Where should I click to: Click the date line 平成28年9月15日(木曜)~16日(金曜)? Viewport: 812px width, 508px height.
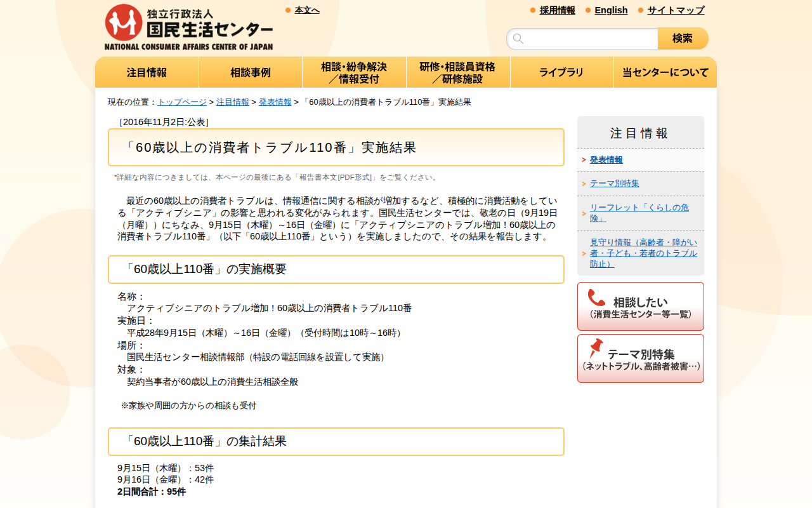pyautogui.click(x=266, y=333)
